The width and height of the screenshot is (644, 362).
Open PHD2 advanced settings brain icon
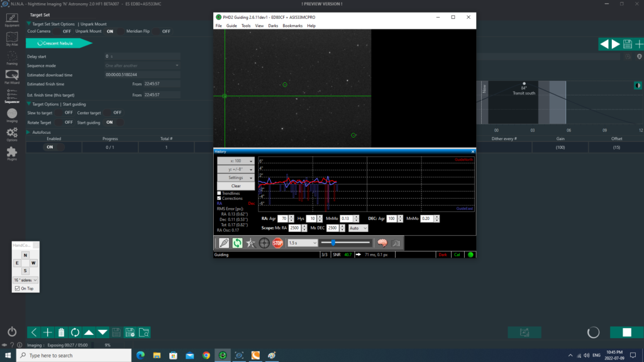pyautogui.click(x=382, y=243)
